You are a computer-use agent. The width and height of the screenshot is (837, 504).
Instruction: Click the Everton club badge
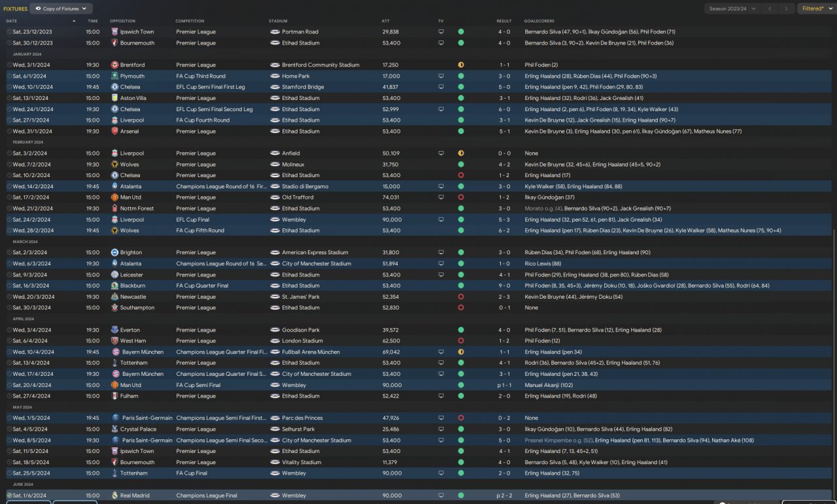(114, 330)
